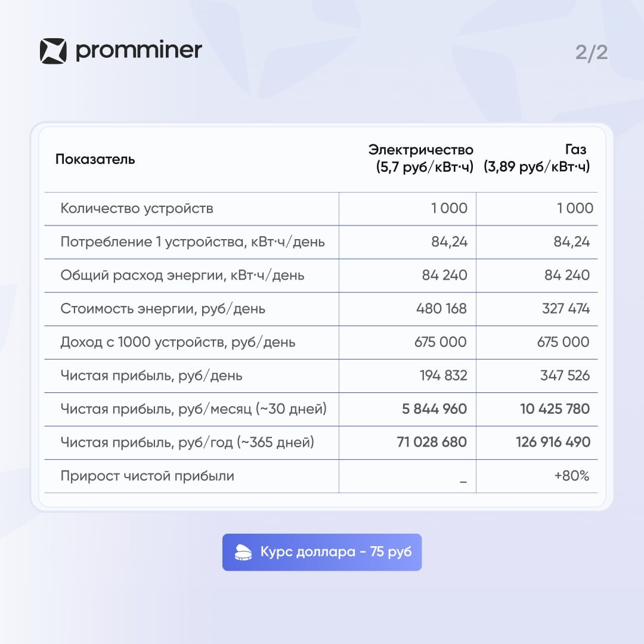Click the 'Курс доллара - 75 руб' badge

tap(322, 552)
